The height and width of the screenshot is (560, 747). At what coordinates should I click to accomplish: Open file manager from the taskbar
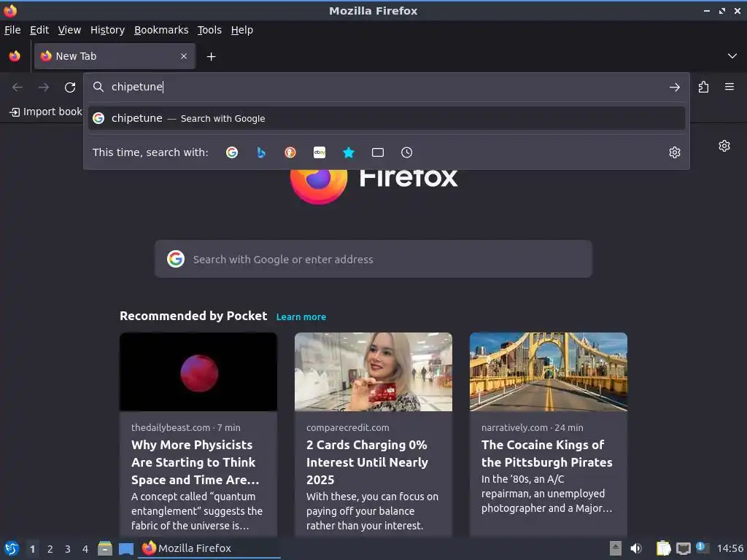[105, 548]
